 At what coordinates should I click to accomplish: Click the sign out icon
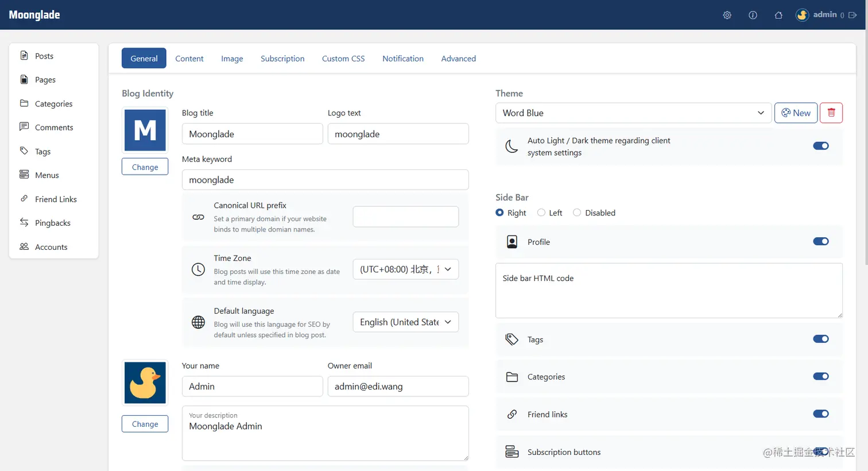pyautogui.click(x=852, y=15)
